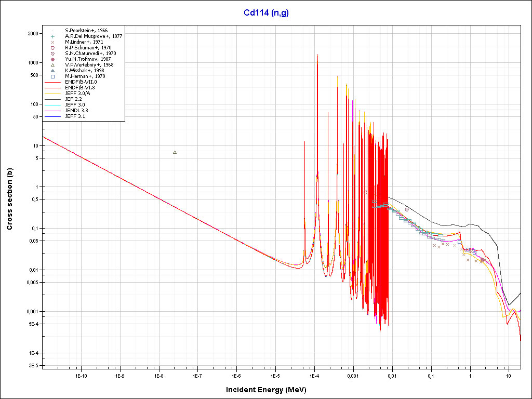The width and height of the screenshot is (532, 399).
Task: Click the cross marker for M.Lindner 1971
Action: [53, 42]
